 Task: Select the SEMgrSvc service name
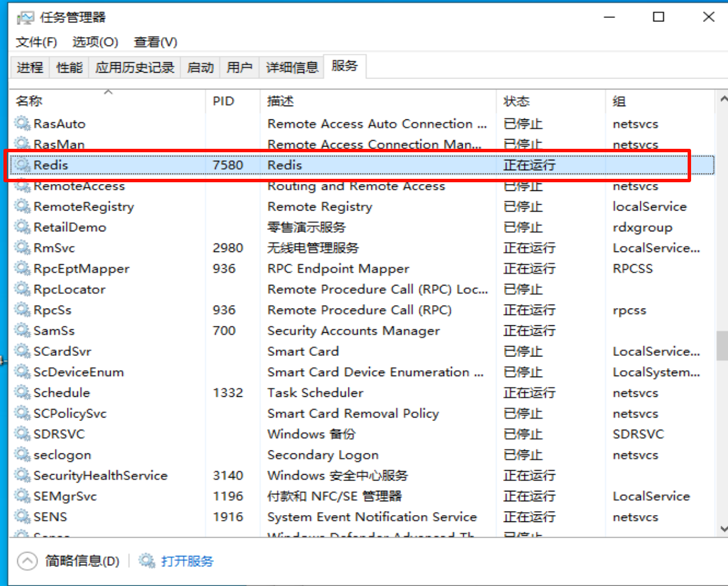tap(65, 497)
